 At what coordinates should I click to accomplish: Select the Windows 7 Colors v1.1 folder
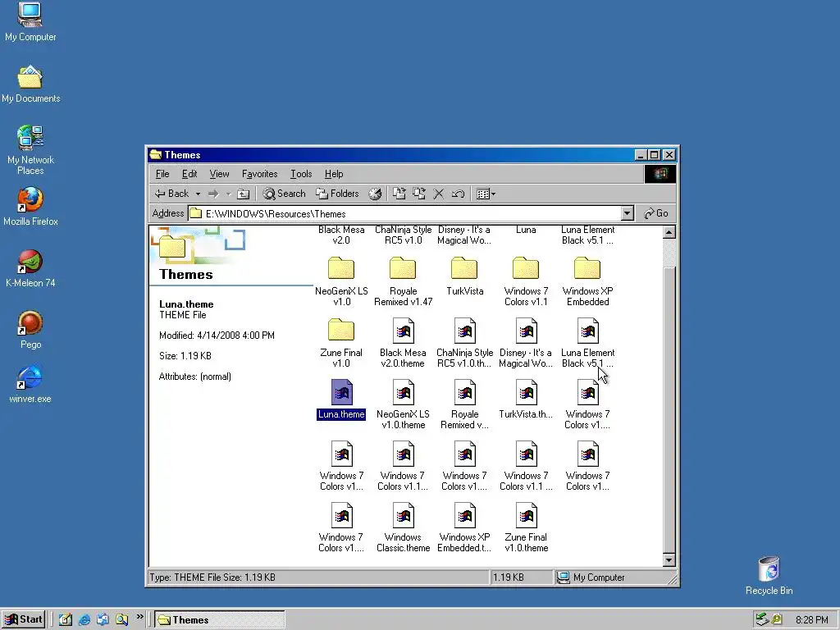point(526,282)
